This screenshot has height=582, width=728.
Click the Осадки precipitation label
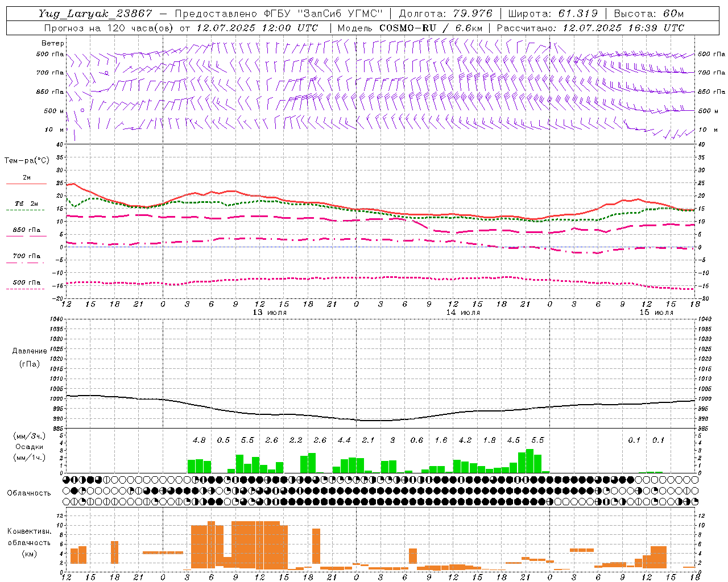(x=29, y=447)
